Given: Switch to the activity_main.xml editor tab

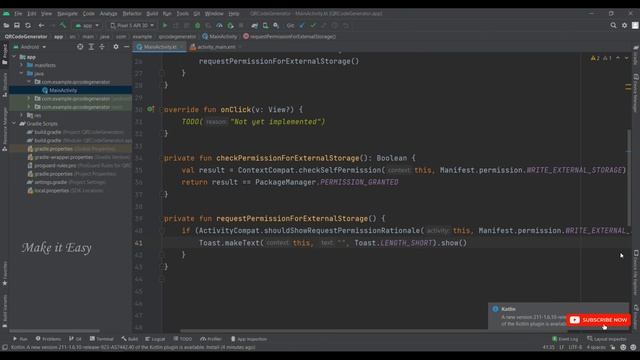Looking at the screenshot, I should coord(216,47).
